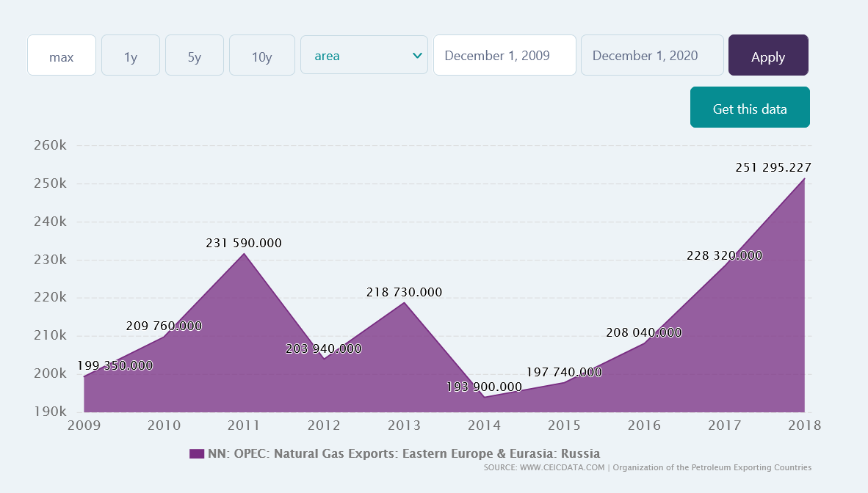
Task: Select the 231 590.000 data label
Action: [x=244, y=243]
